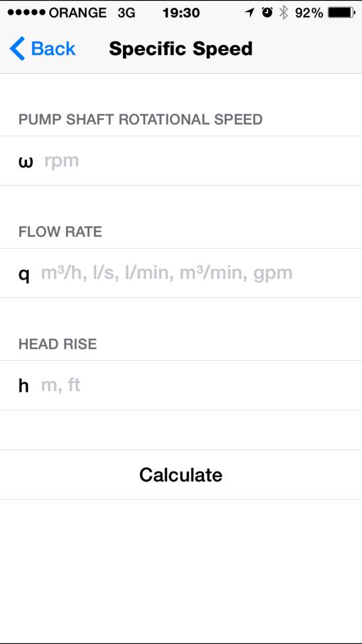Tap the battery icon in the status bar

[x=341, y=13]
